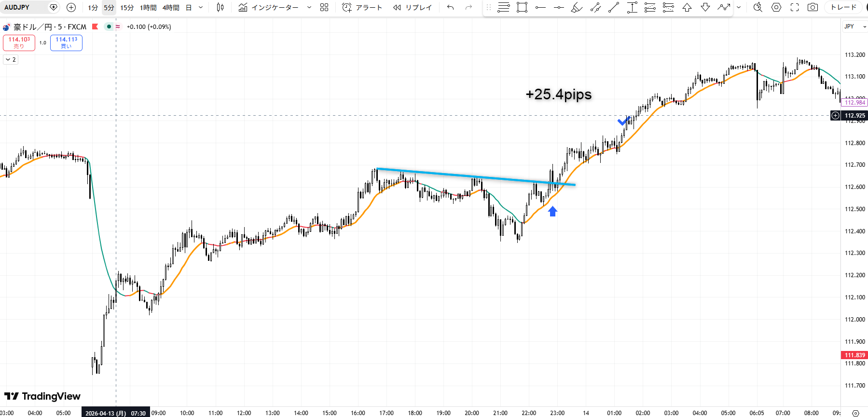The width and height of the screenshot is (868, 417).
Task: Select the up arrow drawing tool
Action: tap(687, 7)
